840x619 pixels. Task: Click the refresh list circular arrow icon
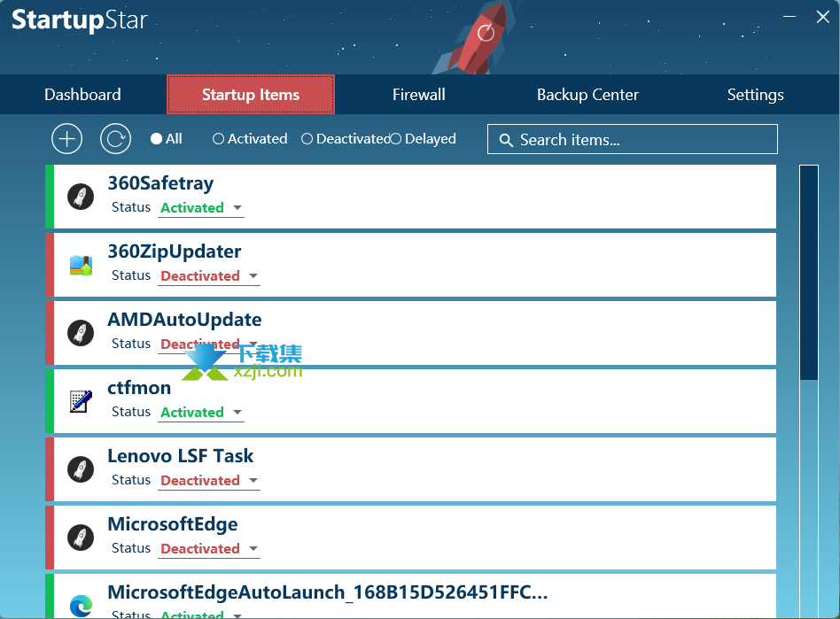(x=116, y=139)
